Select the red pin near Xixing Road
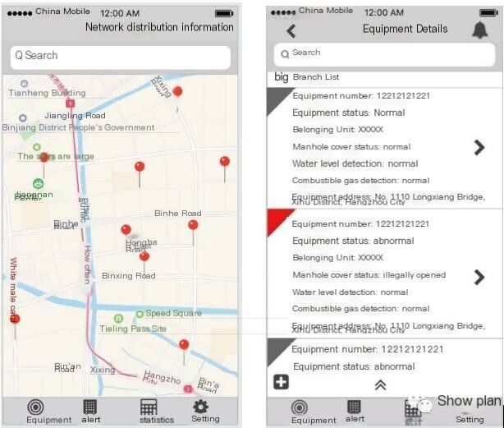Image resolution: width=504 pixels, height=428 pixels. click(177, 92)
